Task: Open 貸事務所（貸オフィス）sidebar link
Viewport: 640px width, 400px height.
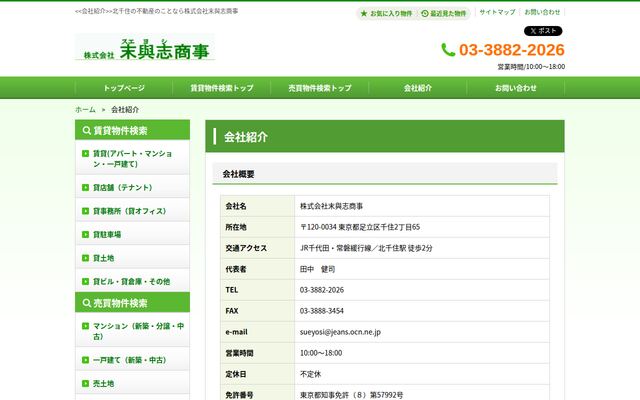Action: tap(133, 211)
